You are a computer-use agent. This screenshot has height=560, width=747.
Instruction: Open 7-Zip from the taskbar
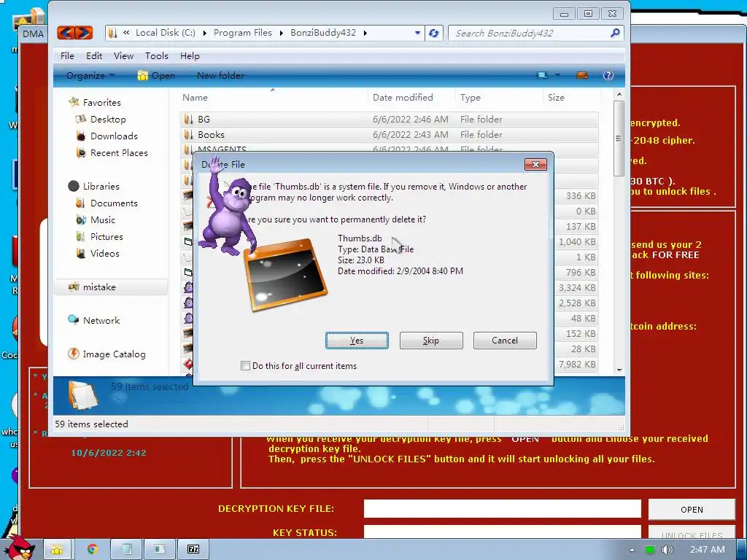193,549
